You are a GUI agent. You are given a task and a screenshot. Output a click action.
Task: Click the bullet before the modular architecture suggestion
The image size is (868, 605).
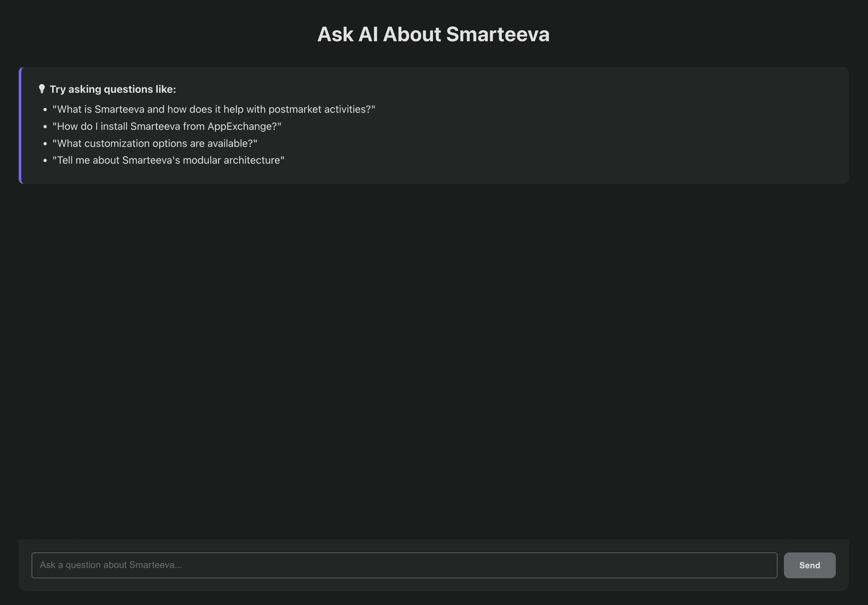pos(45,161)
